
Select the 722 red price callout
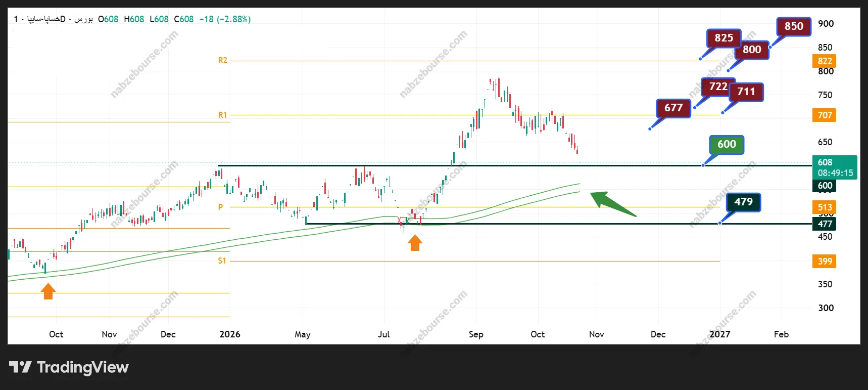click(718, 86)
